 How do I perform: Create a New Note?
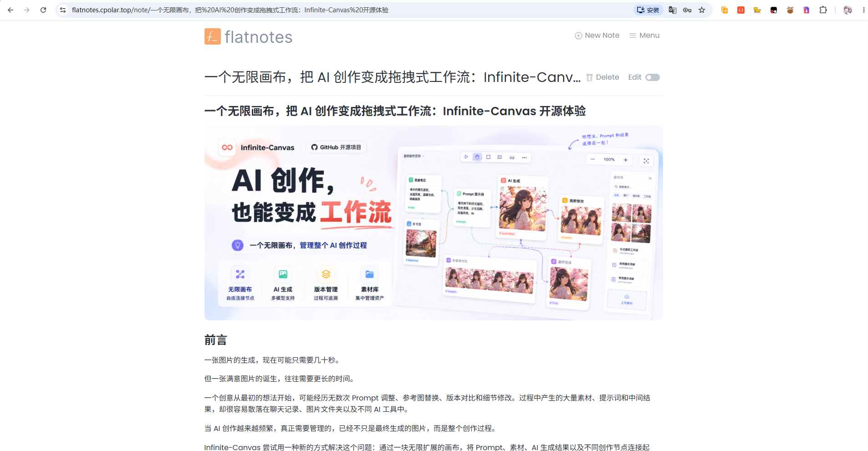(x=597, y=35)
